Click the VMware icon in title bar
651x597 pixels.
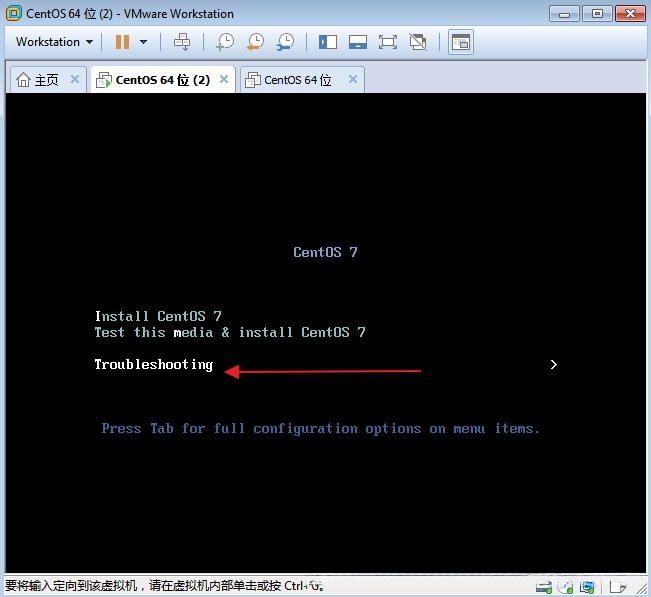(x=14, y=14)
